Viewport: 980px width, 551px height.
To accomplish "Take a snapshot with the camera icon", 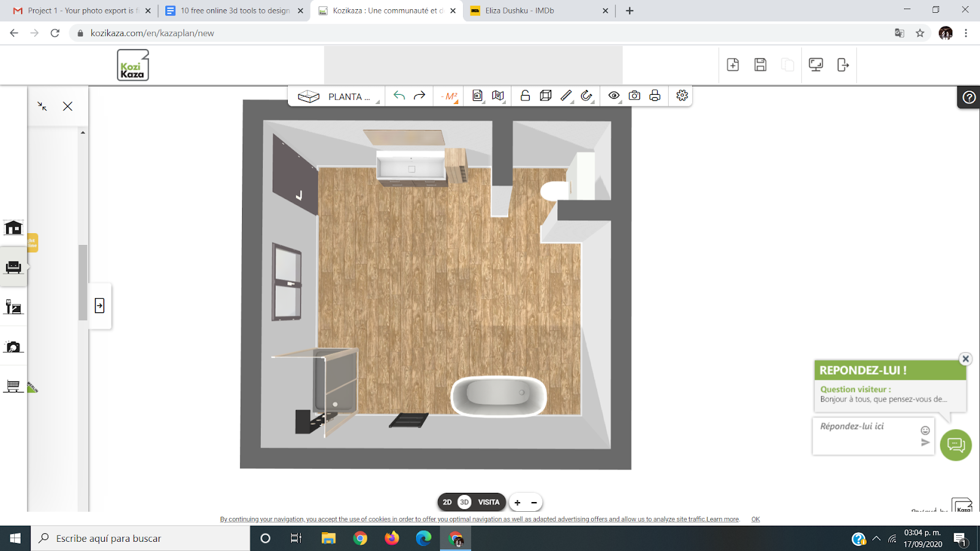I will (x=635, y=96).
